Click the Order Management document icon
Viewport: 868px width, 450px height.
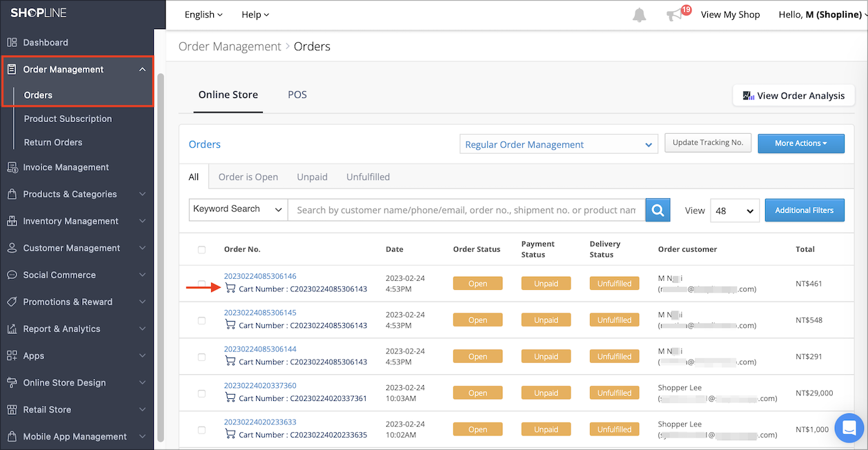click(12, 69)
